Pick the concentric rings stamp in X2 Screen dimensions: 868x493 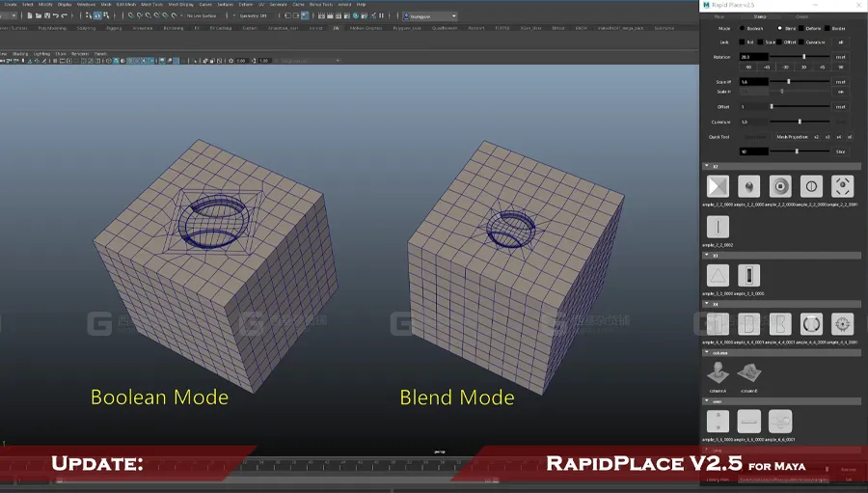780,186
